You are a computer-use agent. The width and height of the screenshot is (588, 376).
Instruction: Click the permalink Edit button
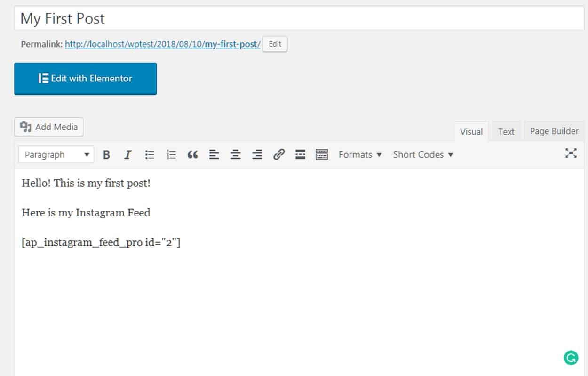pyautogui.click(x=275, y=44)
